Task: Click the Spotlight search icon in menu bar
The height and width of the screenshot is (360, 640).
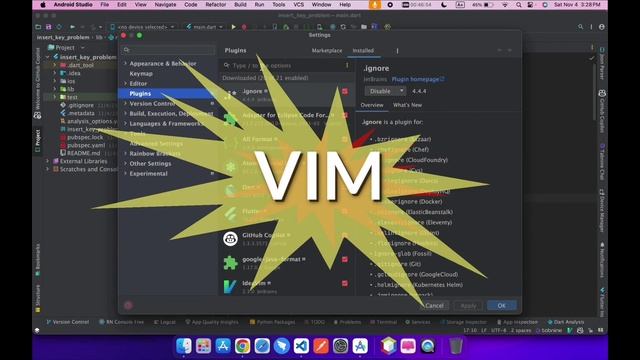Action: [x=519, y=5]
